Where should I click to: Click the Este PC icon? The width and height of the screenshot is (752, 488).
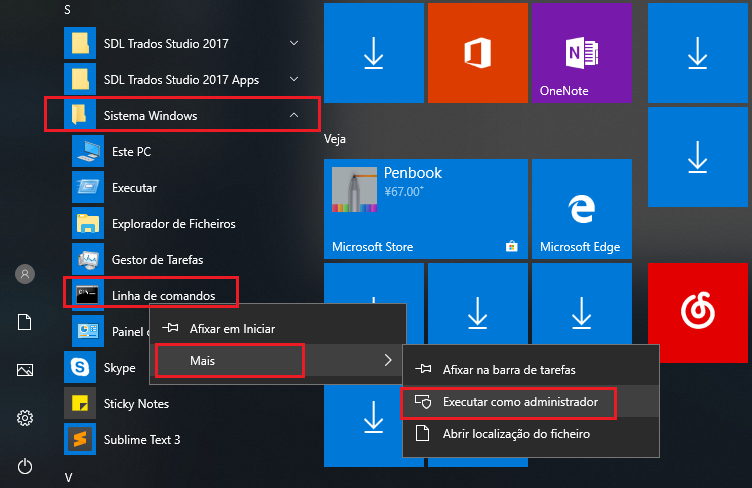click(x=88, y=151)
